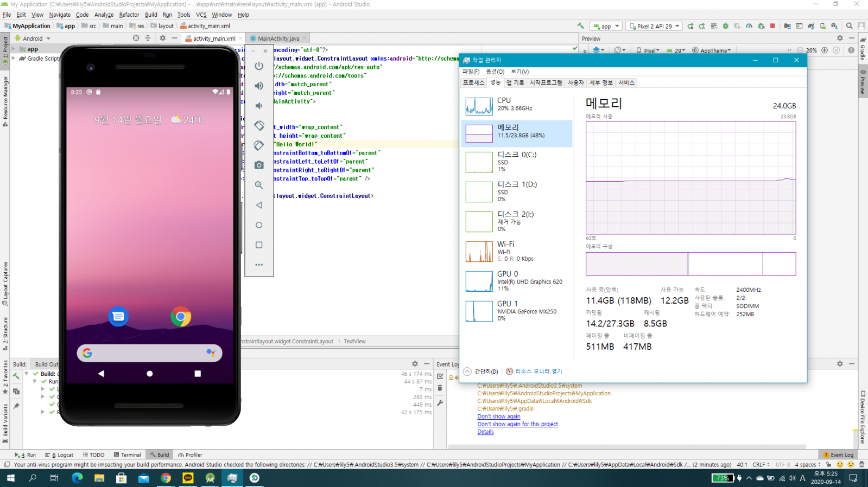
Task: Open the Pixel 2 API 29 device dropdown
Action: pyautogui.click(x=654, y=26)
